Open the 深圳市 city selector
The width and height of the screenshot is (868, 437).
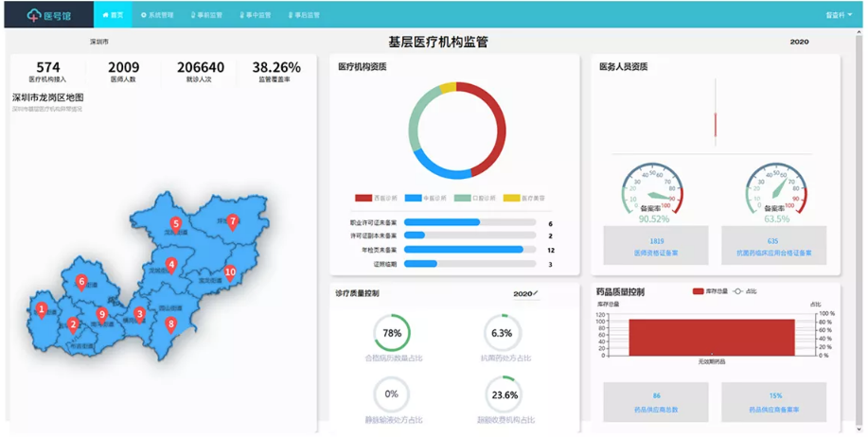(x=99, y=42)
